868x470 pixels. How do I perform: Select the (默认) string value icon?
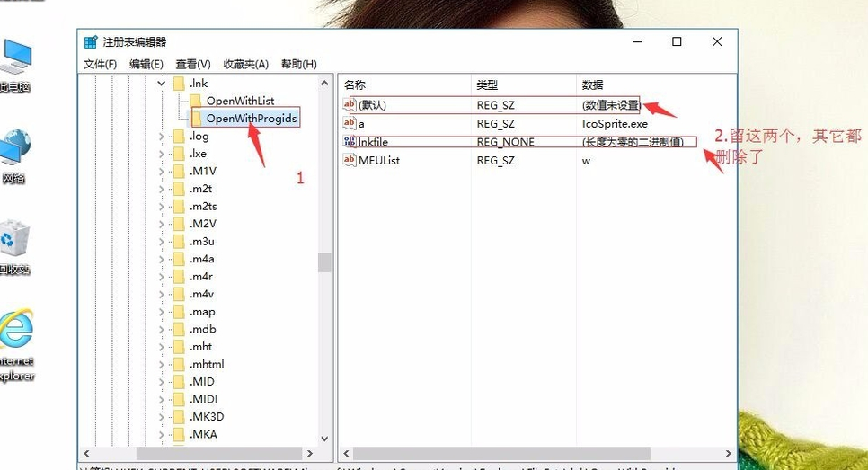pyautogui.click(x=350, y=104)
